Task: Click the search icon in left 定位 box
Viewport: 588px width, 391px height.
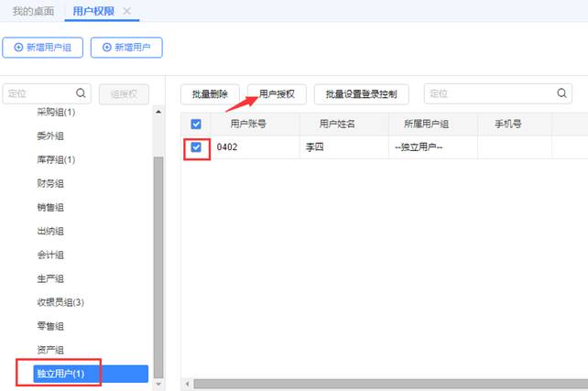Action: 81,92
